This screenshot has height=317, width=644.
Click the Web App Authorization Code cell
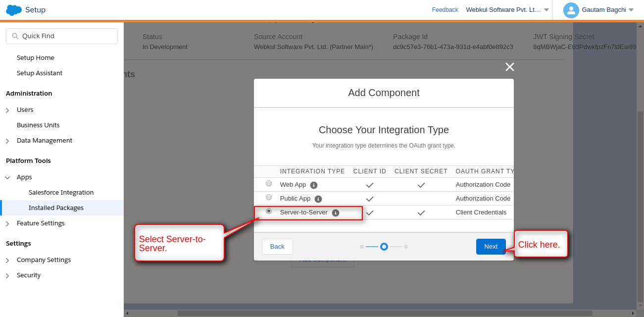pos(483,185)
